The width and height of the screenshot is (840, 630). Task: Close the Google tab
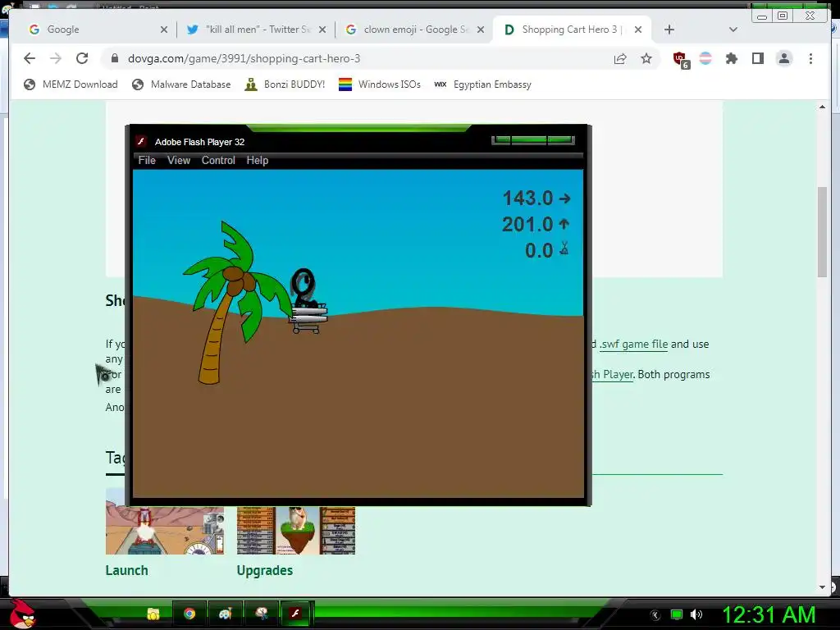tap(164, 30)
